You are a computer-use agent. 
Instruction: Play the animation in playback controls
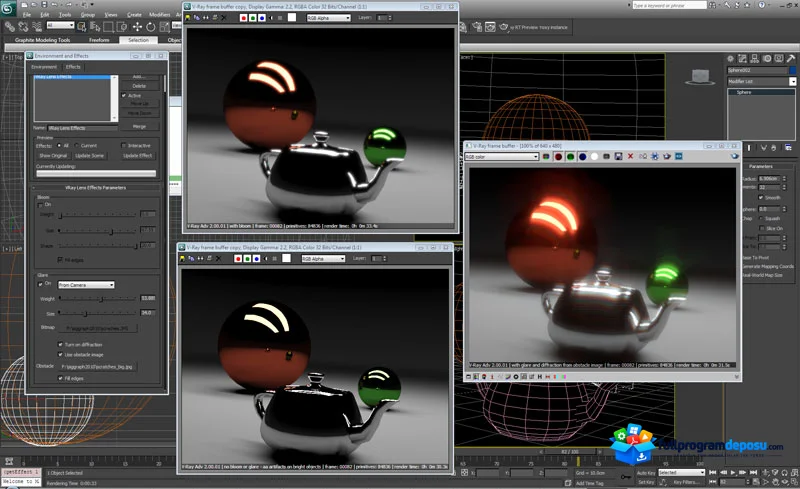coord(733,473)
